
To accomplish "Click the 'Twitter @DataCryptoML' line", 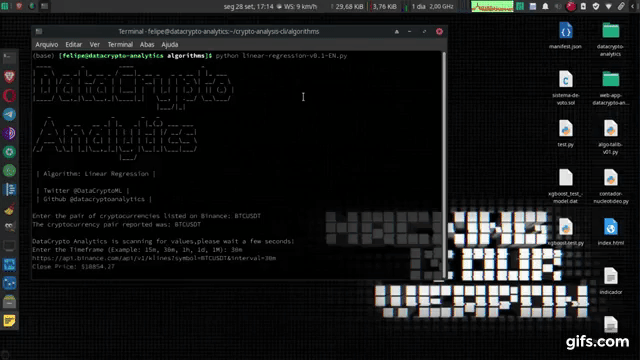I will (x=83, y=191).
